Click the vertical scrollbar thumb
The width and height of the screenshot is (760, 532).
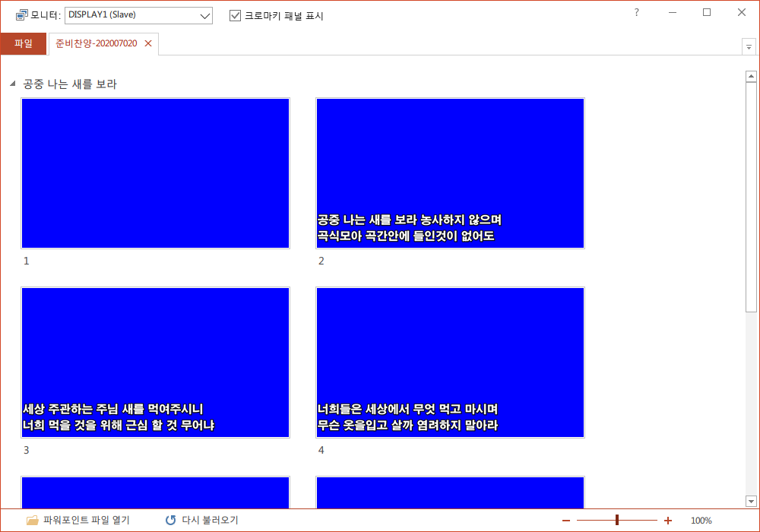click(x=752, y=197)
